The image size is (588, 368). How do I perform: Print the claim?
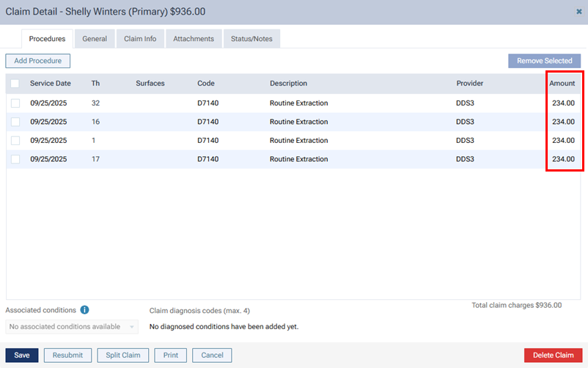coord(171,356)
